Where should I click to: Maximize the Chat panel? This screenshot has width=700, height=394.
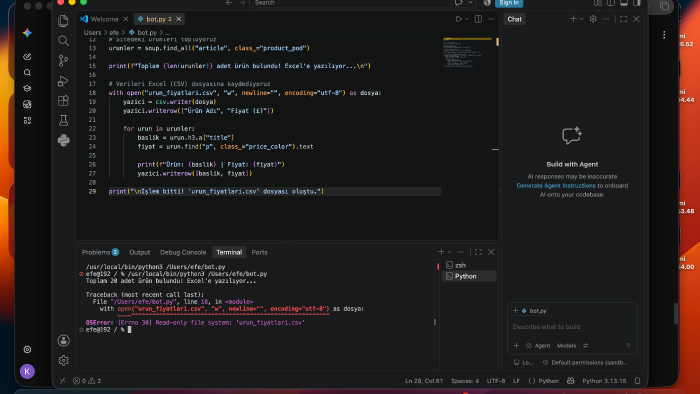coord(623,19)
